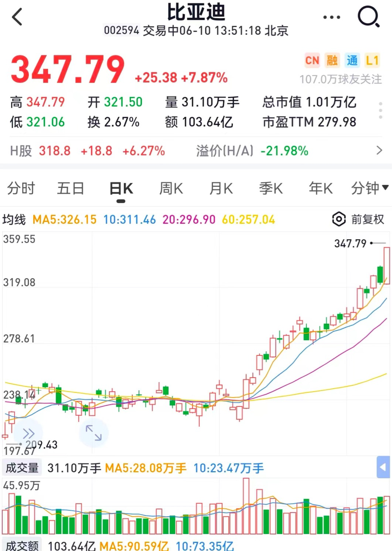The image size is (392, 551).
Task: Switch to 五日 five-day chart tab
Action: pos(71,188)
